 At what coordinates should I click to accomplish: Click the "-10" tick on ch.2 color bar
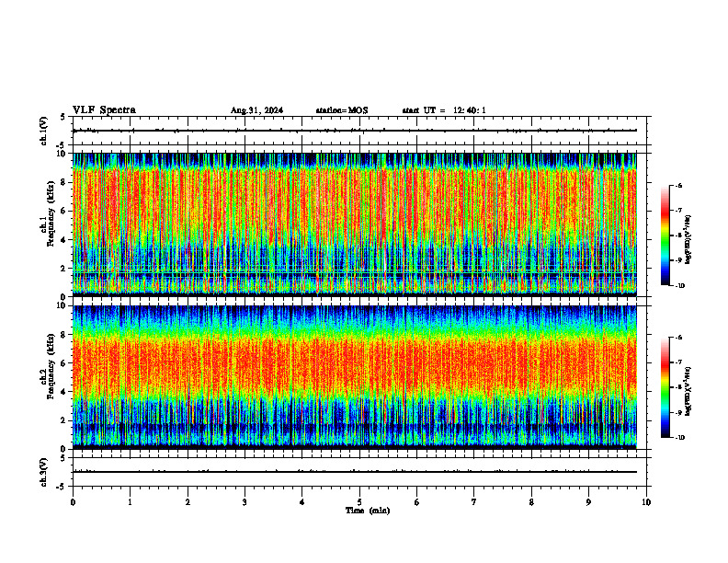tap(680, 438)
